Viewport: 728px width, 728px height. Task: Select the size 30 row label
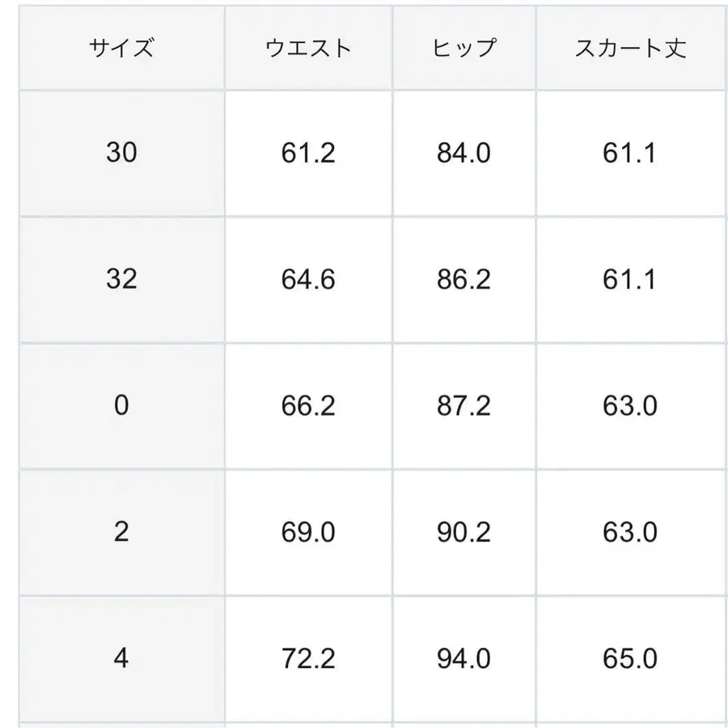point(121,153)
